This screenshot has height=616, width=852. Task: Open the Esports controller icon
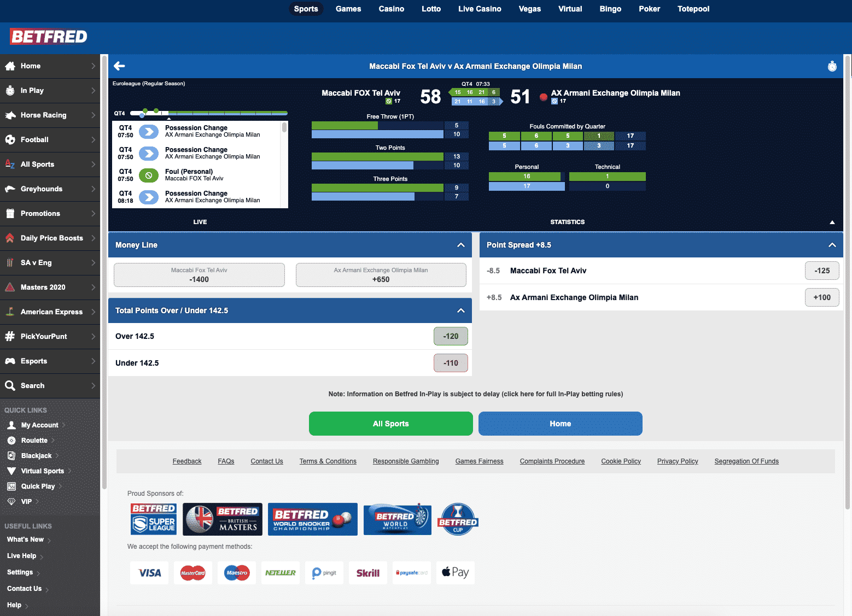(x=11, y=361)
